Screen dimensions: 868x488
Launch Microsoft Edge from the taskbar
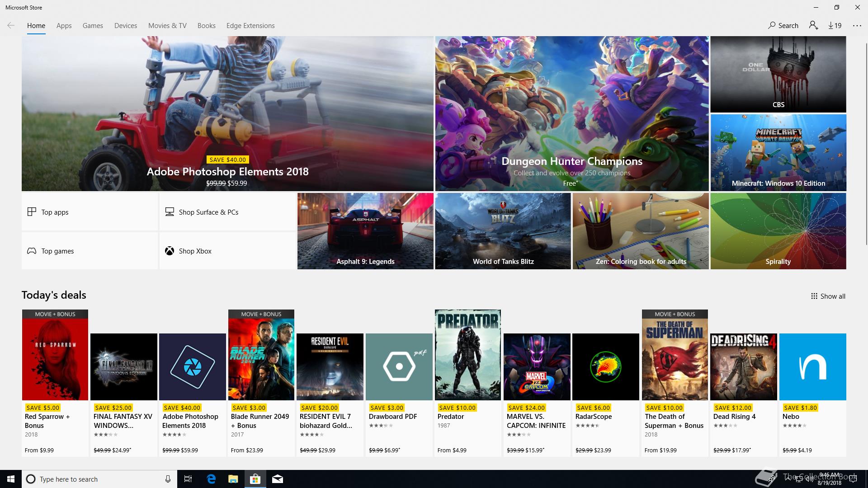(211, 479)
